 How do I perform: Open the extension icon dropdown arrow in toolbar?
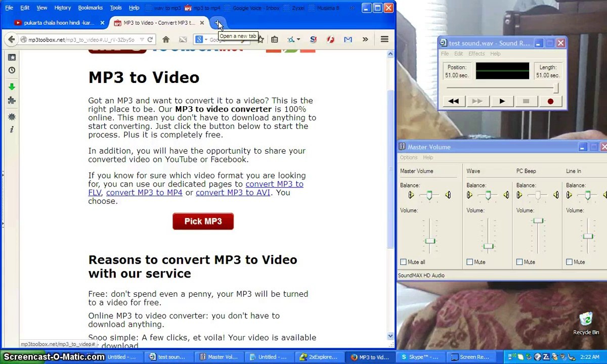298,39
